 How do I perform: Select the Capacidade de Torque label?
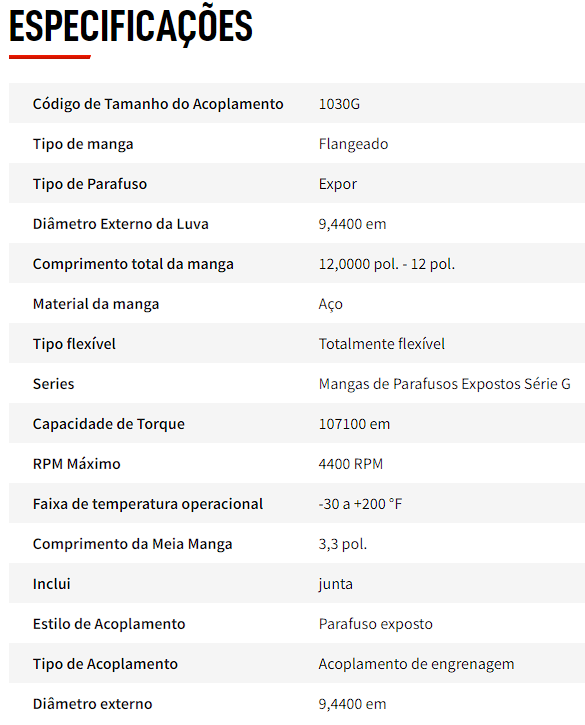point(109,424)
